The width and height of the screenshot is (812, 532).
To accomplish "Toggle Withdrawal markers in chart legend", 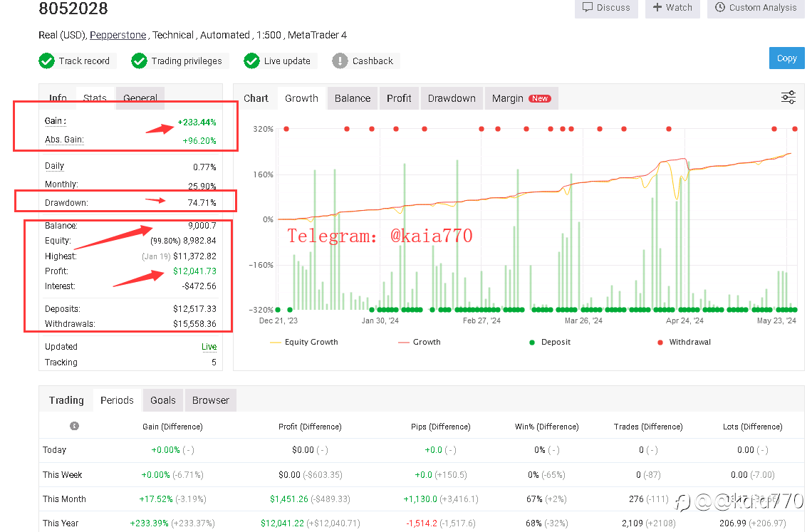I will (684, 342).
